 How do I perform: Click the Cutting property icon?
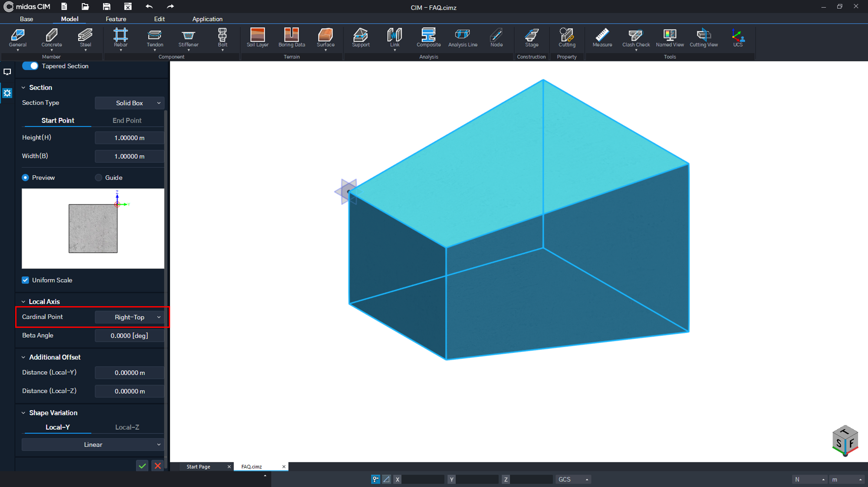coord(567,38)
